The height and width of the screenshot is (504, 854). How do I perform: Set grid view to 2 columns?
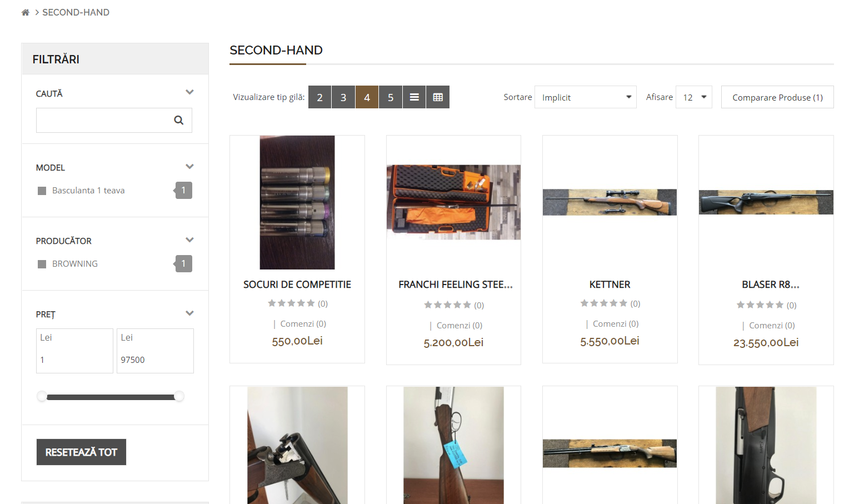pyautogui.click(x=319, y=97)
